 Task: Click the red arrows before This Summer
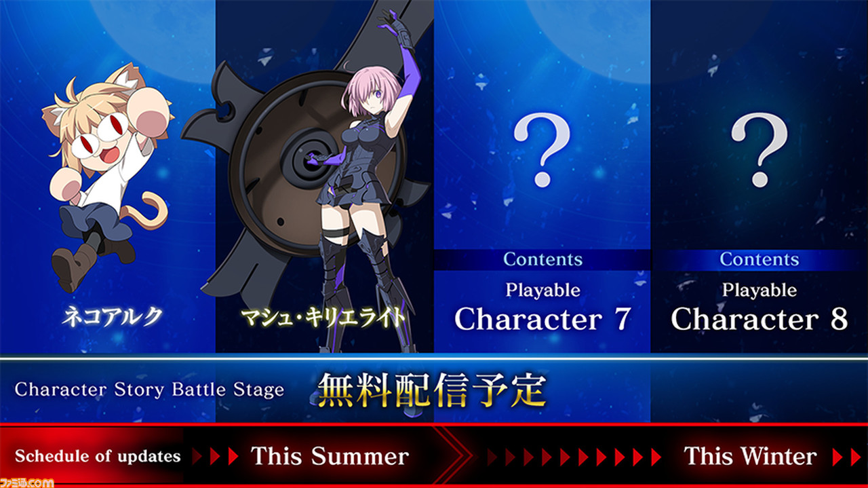pyautogui.click(x=217, y=456)
